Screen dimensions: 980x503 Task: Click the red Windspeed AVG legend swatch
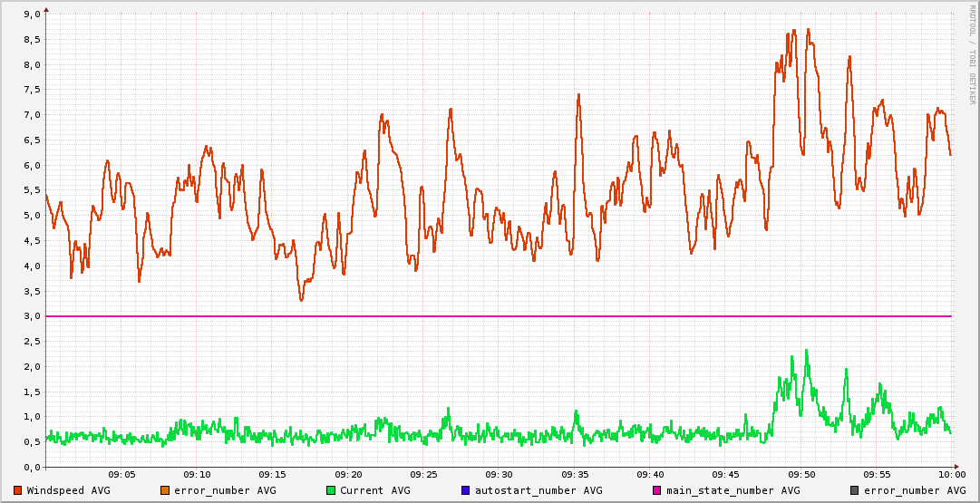click(x=18, y=490)
